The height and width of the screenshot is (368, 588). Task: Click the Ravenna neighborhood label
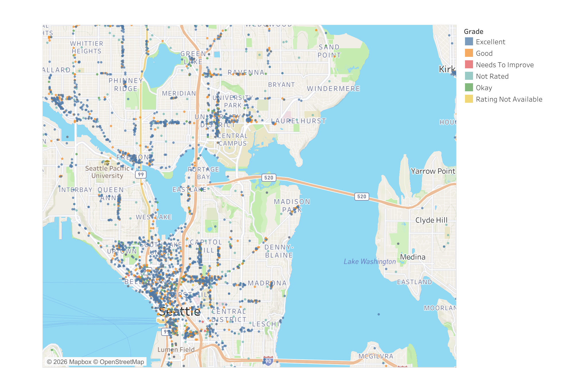coord(246,72)
